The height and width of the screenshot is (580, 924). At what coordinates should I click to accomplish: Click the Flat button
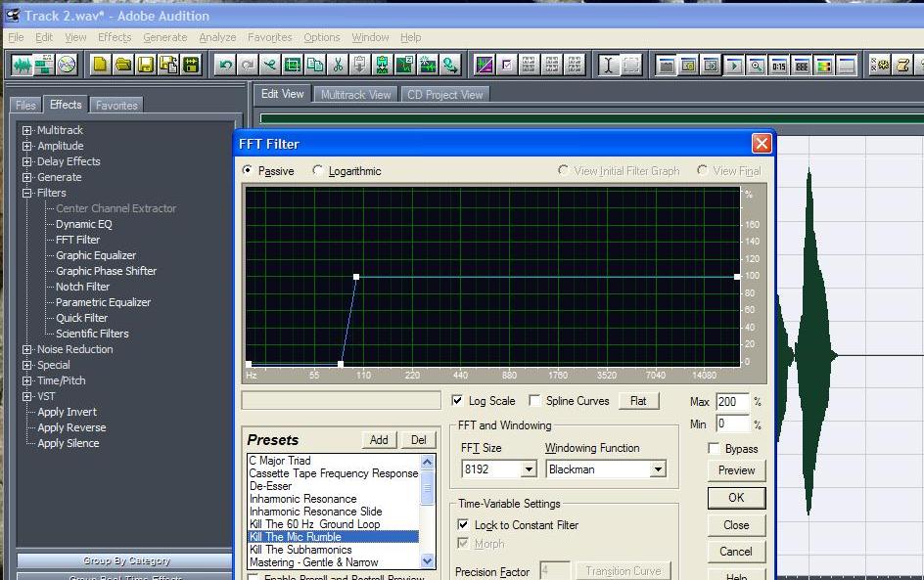(x=638, y=401)
